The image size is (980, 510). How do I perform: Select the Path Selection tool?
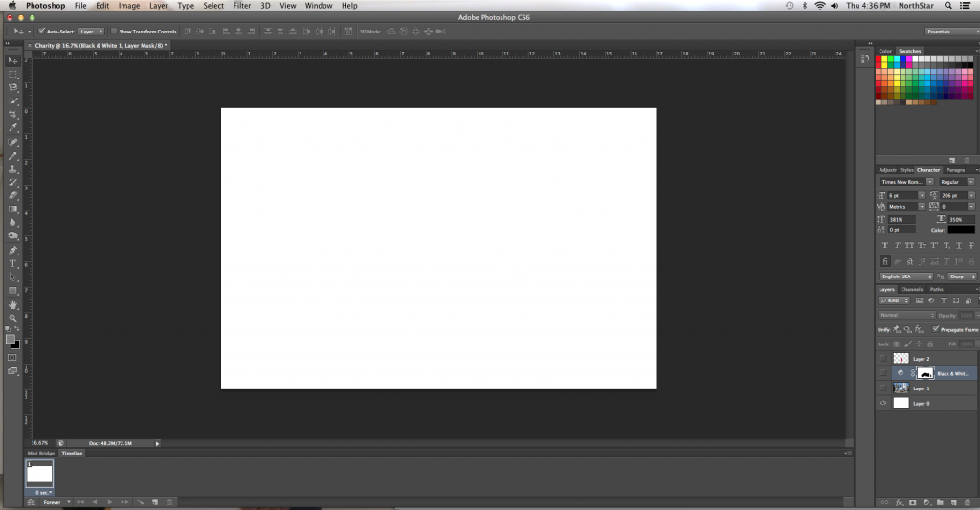click(12, 277)
